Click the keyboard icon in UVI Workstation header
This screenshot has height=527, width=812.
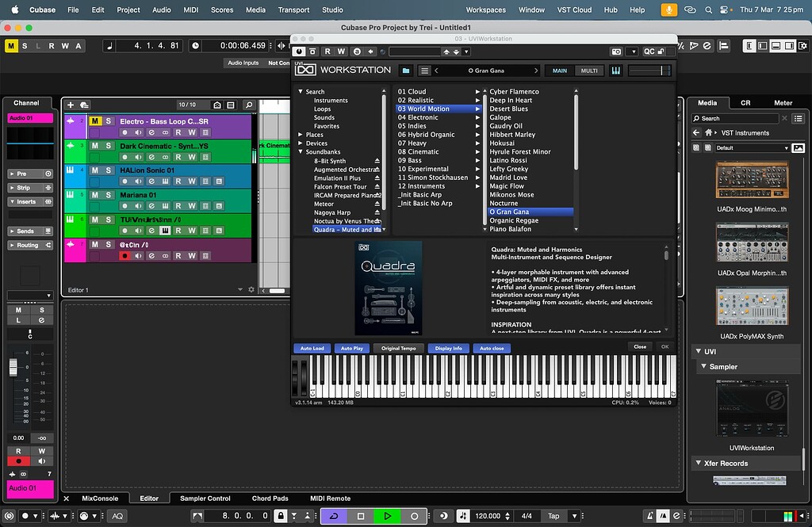click(x=615, y=71)
